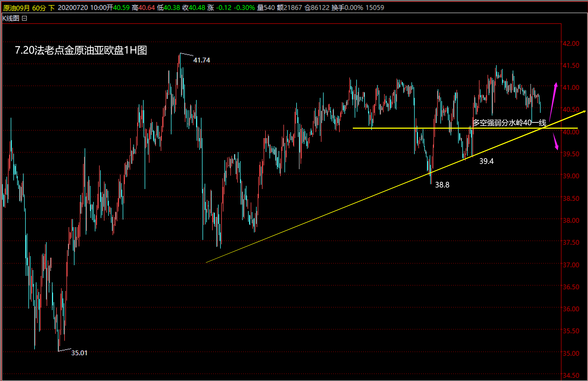The image size is (588, 381).
Task: Select the 原油09月 contract name
Action: pyautogui.click(x=16, y=8)
